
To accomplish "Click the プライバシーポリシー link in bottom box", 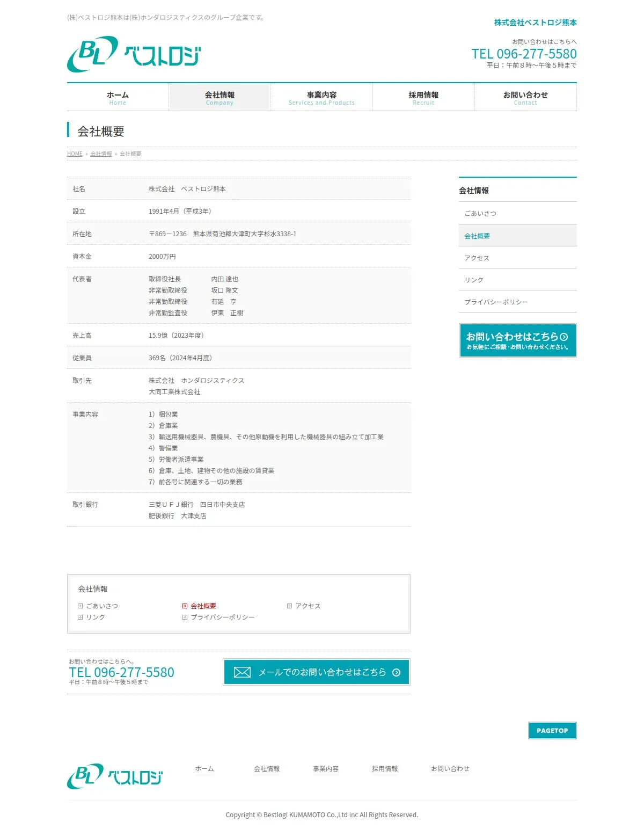I will tap(223, 617).
